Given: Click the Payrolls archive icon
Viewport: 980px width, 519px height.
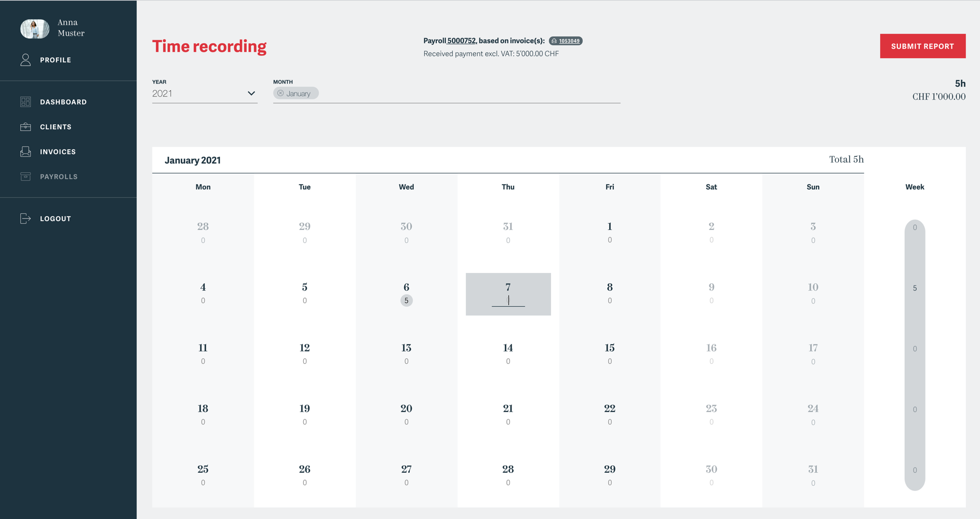Looking at the screenshot, I should click(x=25, y=176).
